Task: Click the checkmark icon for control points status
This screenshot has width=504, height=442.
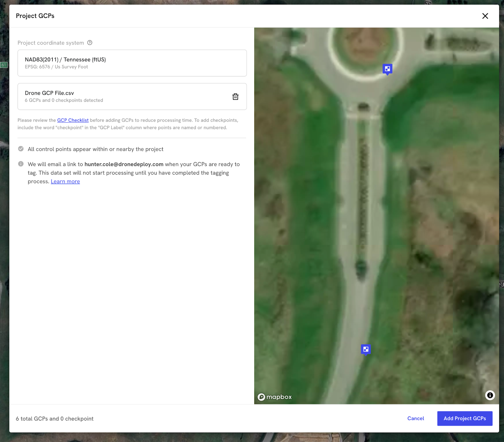Action: click(21, 149)
